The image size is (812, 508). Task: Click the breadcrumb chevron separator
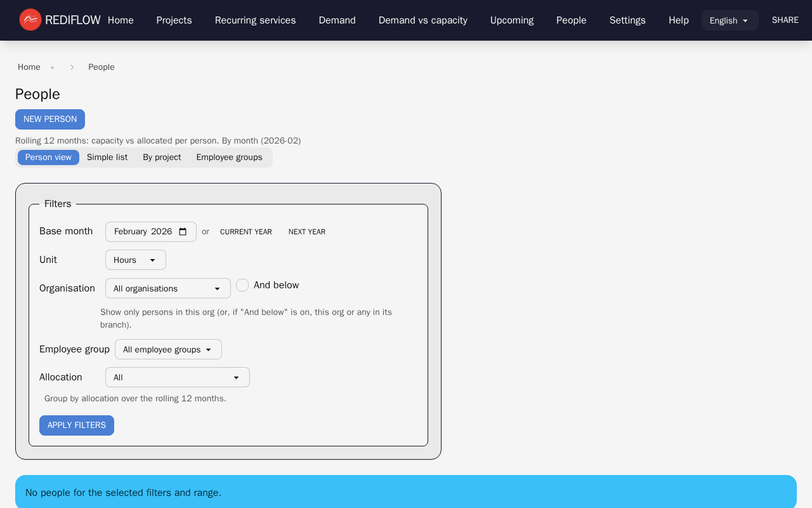[x=72, y=67]
